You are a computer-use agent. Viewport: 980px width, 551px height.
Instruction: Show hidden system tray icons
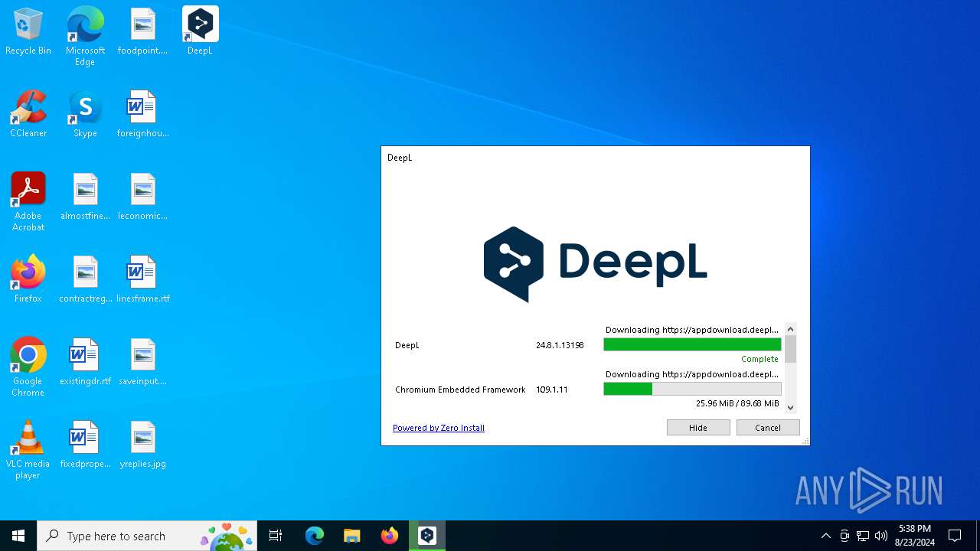click(825, 536)
